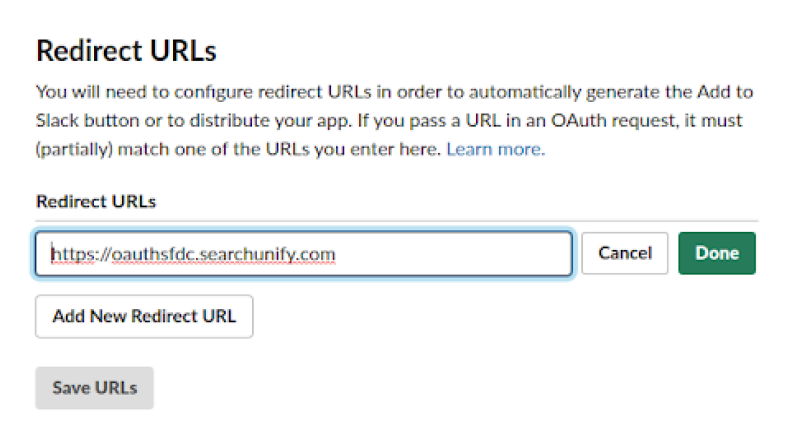Click the large Redirect URLs page heading
The image size is (786, 442).
pyautogui.click(x=126, y=50)
